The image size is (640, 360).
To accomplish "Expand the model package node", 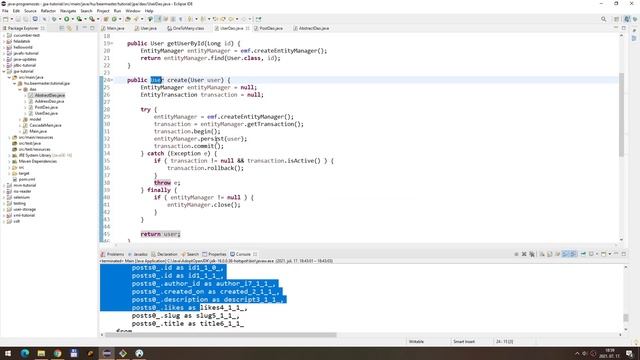I will 20,120.
